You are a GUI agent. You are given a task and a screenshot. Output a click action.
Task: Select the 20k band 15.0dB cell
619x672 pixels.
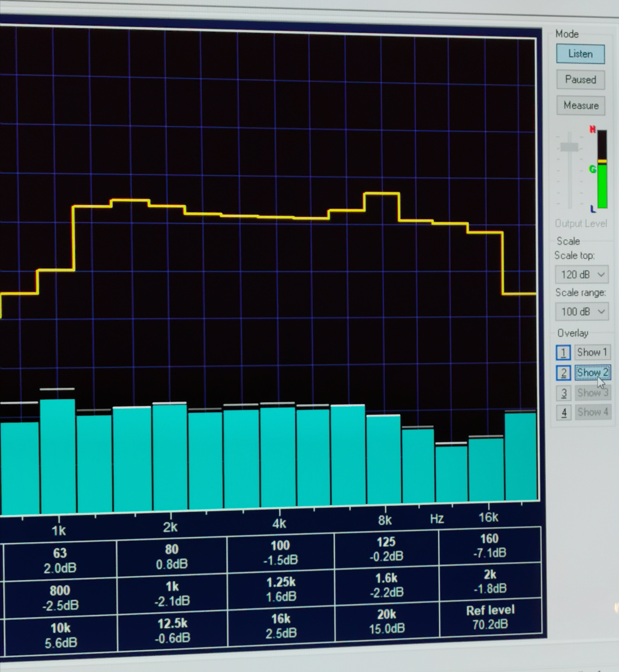(387, 622)
